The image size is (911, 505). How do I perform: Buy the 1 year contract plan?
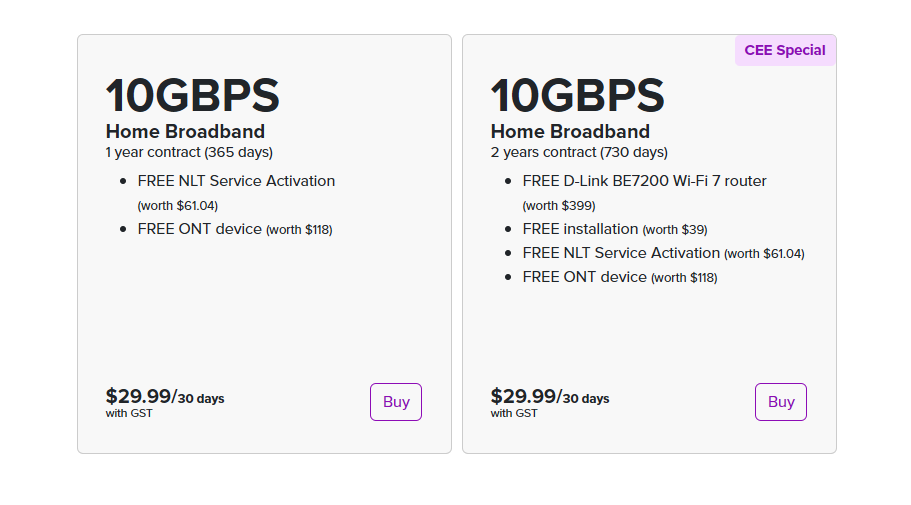(396, 402)
